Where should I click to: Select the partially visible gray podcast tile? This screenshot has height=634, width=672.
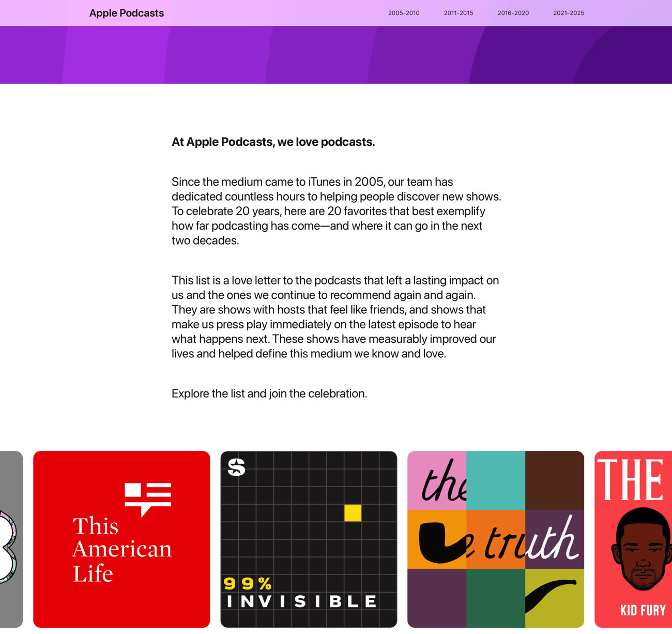click(11, 539)
